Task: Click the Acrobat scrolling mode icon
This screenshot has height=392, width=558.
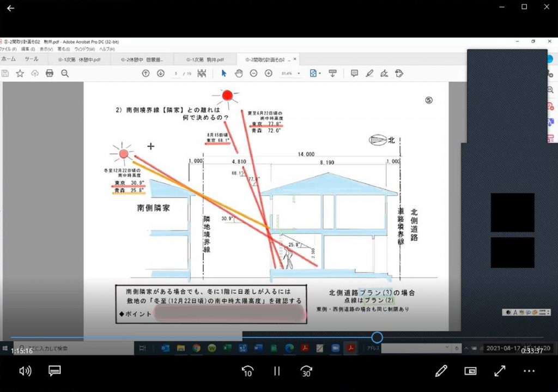Action: [x=332, y=74]
